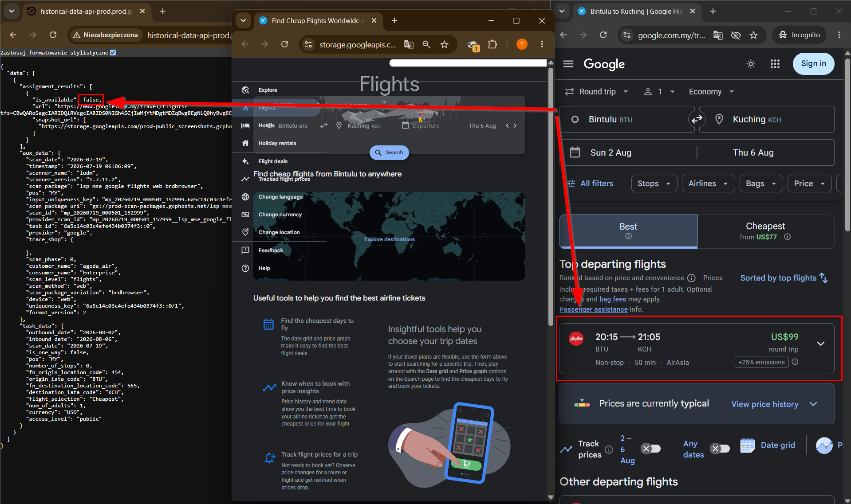Open the bag fees link
This screenshot has width=851, height=504.
[x=613, y=299]
